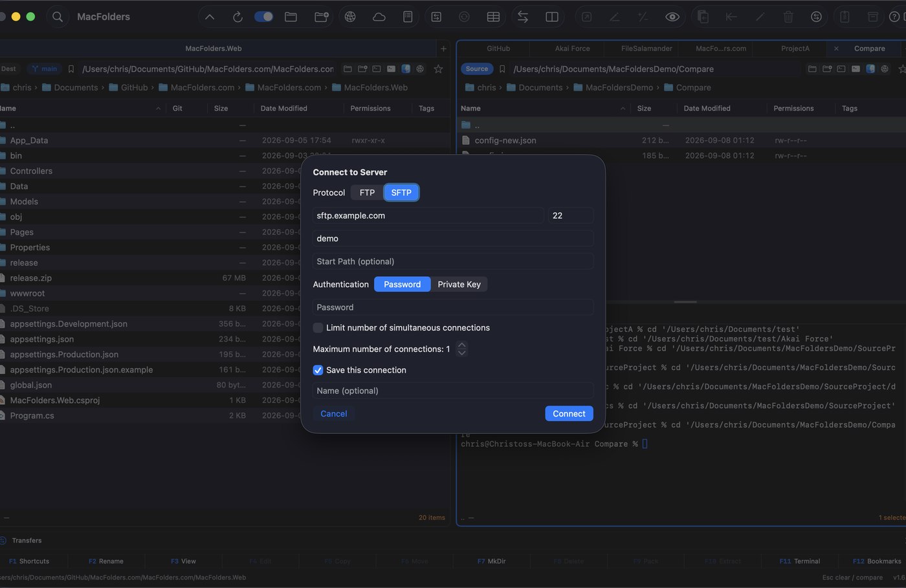Click the Source badge in right panel
The width and height of the screenshot is (906, 588).
[x=477, y=69]
